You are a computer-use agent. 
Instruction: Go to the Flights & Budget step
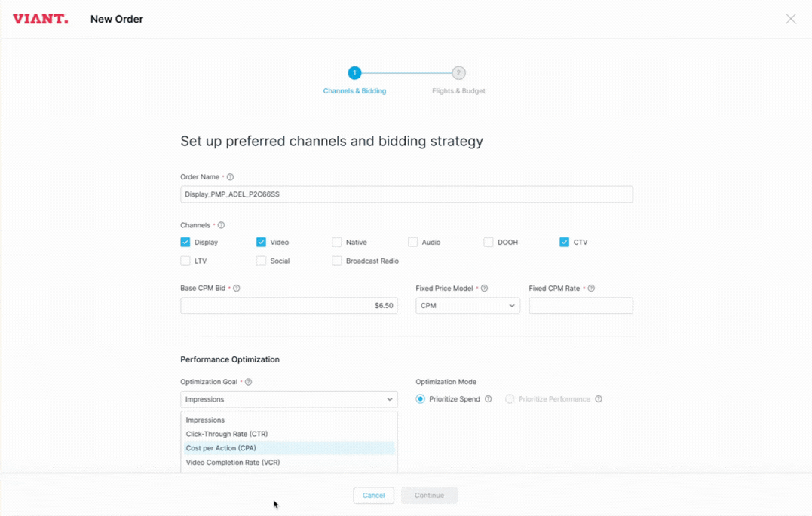[458, 73]
